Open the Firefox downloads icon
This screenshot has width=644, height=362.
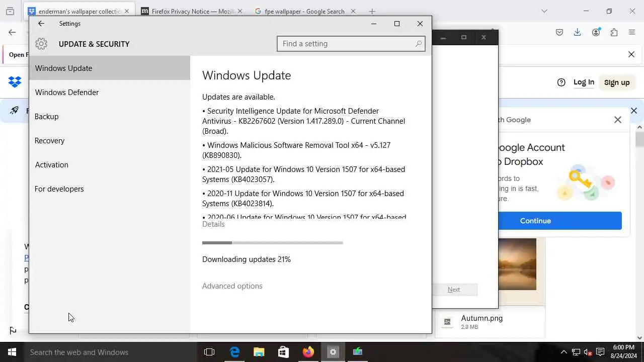click(x=578, y=32)
